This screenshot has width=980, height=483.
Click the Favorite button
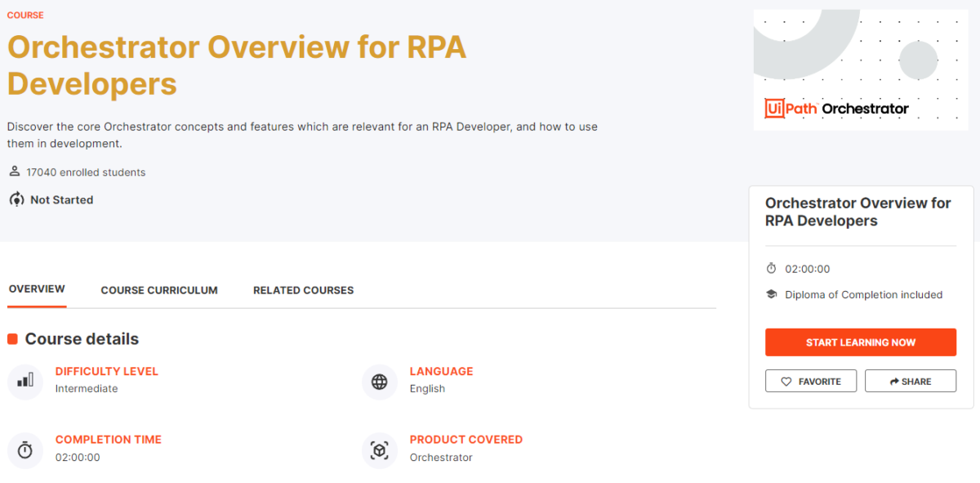tap(810, 380)
